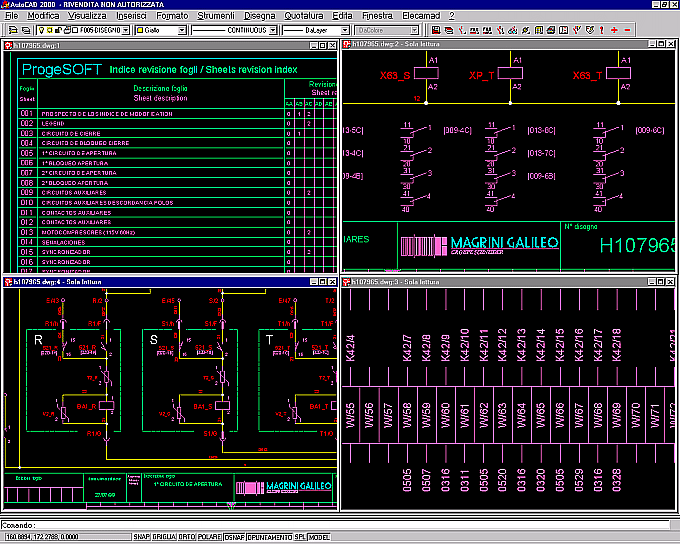Image resolution: width=680 pixels, height=544 pixels.
Task: Toggle SPL lineweight display in status bar
Action: tap(300, 537)
